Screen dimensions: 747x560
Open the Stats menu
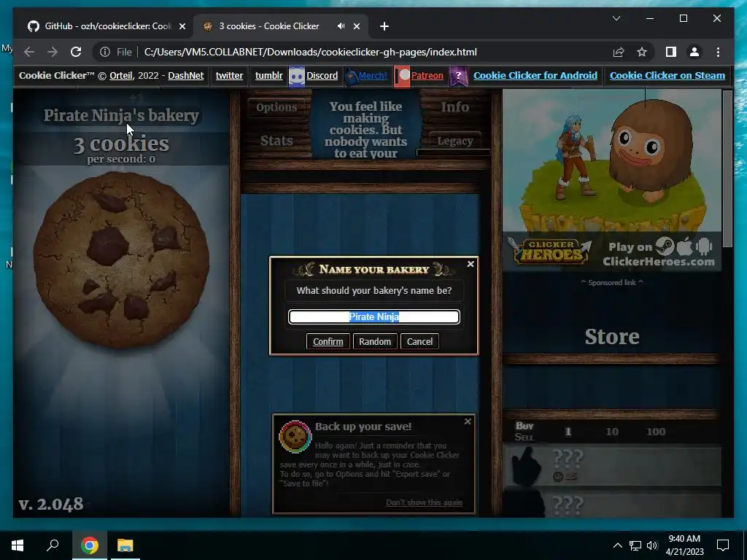(276, 141)
